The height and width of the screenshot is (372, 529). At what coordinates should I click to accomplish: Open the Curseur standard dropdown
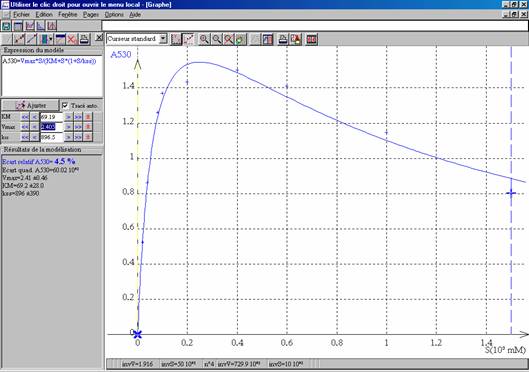click(x=137, y=39)
